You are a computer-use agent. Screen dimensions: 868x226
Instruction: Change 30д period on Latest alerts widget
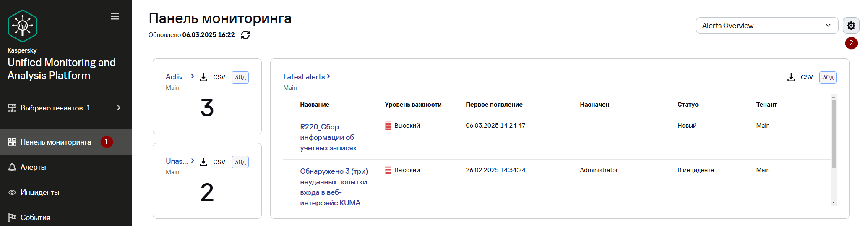[828, 77]
